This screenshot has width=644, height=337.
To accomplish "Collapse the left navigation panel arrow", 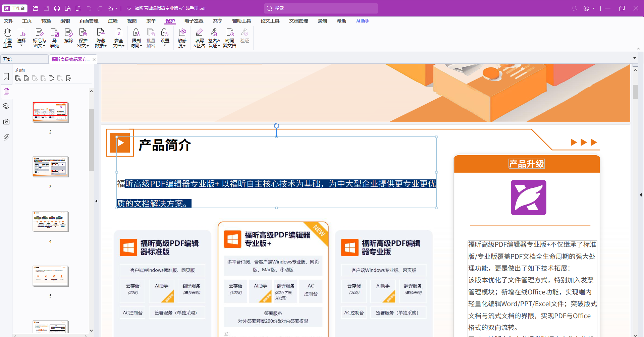I will [96, 201].
